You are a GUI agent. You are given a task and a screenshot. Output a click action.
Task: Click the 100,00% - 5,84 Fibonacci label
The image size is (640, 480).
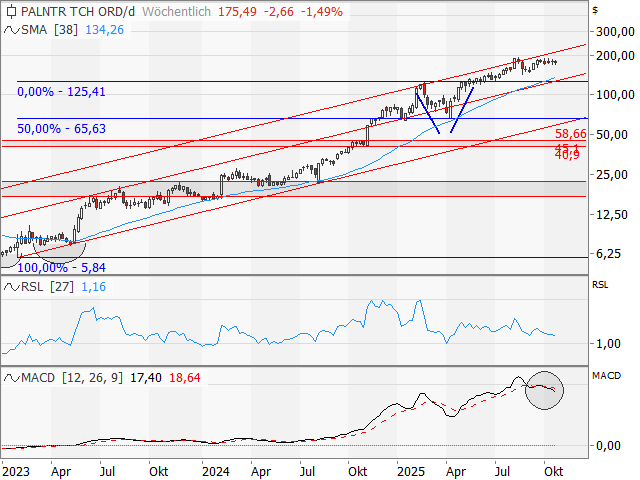point(61,268)
